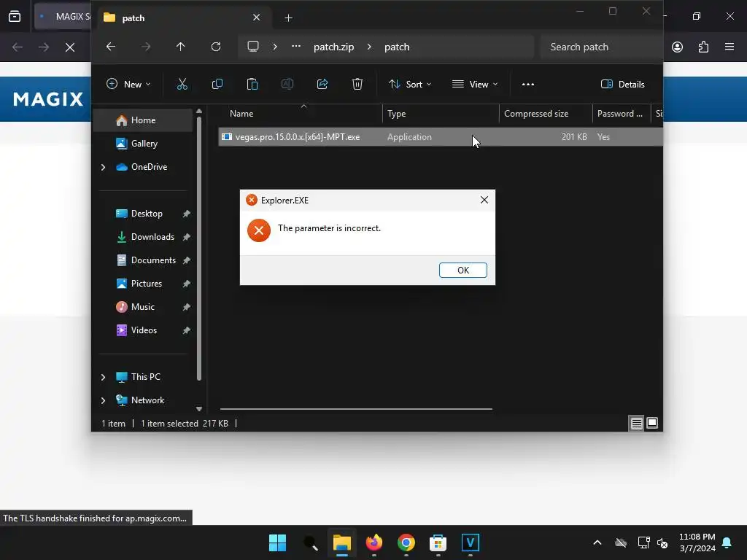This screenshot has width=747, height=560.
Task: Click navigation pane scroll down arrow
Action: tap(199, 408)
